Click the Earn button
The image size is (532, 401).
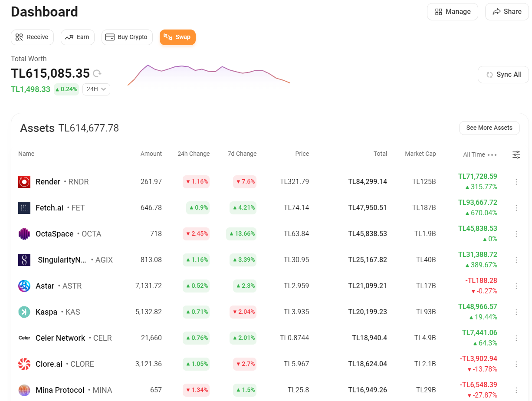click(x=78, y=37)
